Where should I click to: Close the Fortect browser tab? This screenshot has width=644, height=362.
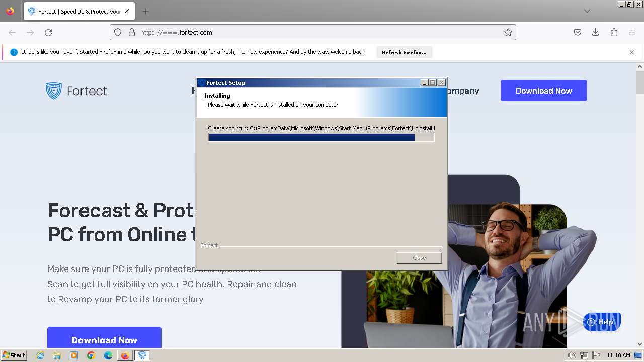point(127,11)
